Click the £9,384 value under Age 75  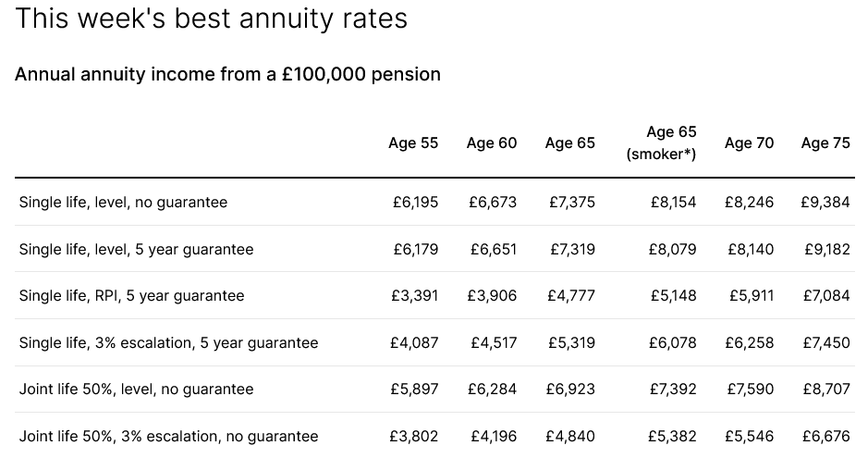(x=825, y=202)
